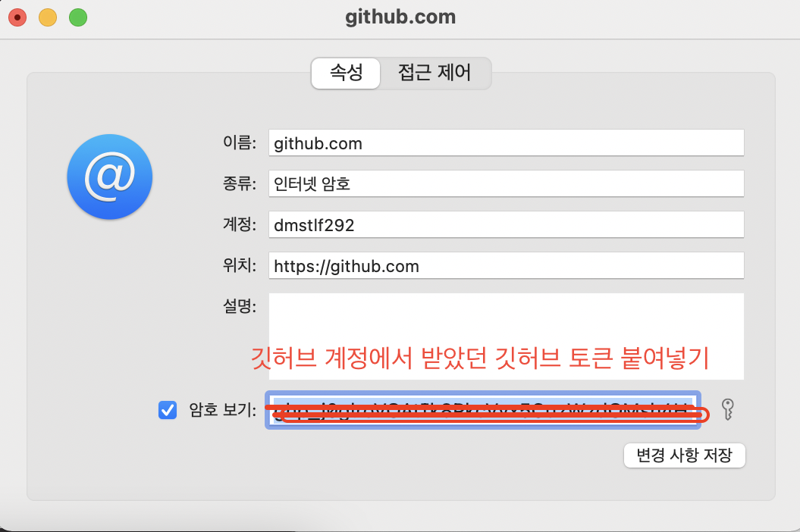The image size is (800, 532).
Task: Switch to the 속성 tab
Action: coord(346,73)
